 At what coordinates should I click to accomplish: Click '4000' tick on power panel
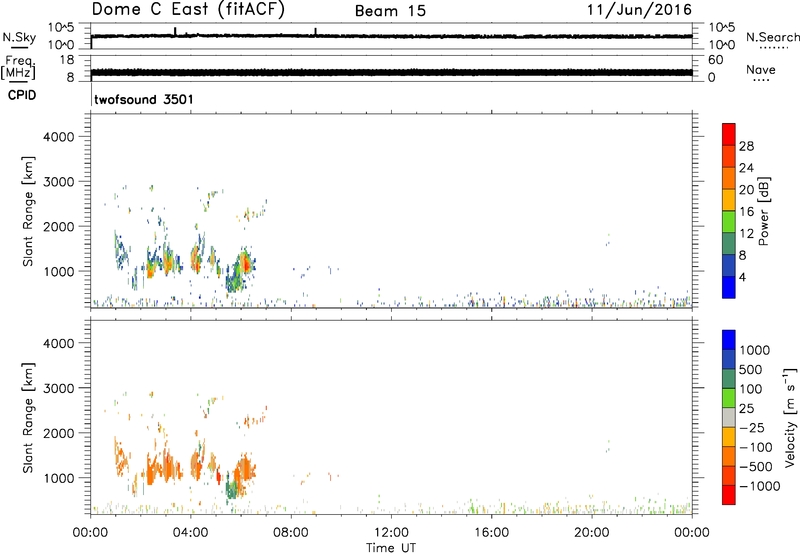pyautogui.click(x=59, y=137)
